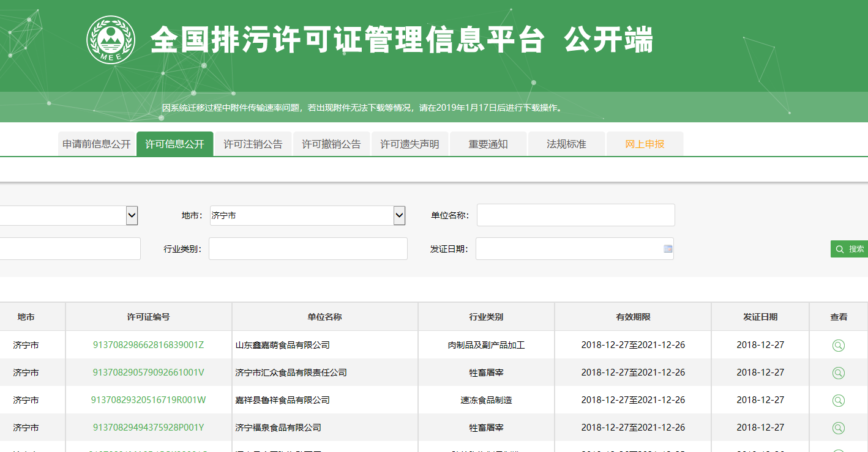The image size is (868, 452).
Task: Switch to the 法规标准 tab
Action: pos(566,144)
